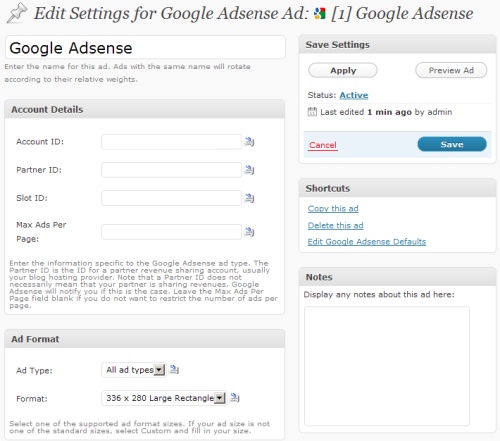
Task: Click the Shortcuts panel header
Action: click(397, 188)
